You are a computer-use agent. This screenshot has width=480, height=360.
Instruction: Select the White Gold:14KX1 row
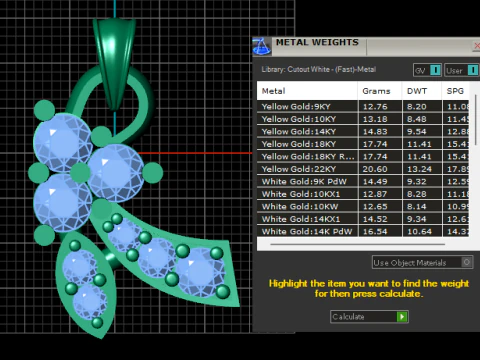coord(363,219)
